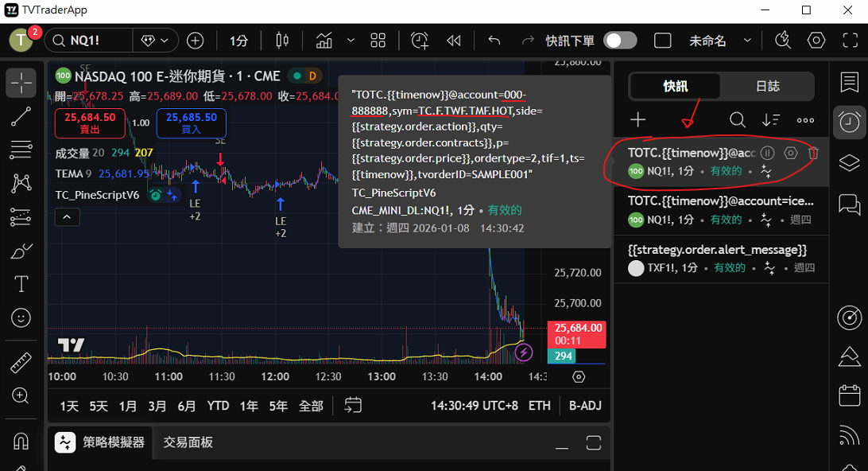868x471 pixels.
Task: Pick the ruler measure tool
Action: [21, 362]
